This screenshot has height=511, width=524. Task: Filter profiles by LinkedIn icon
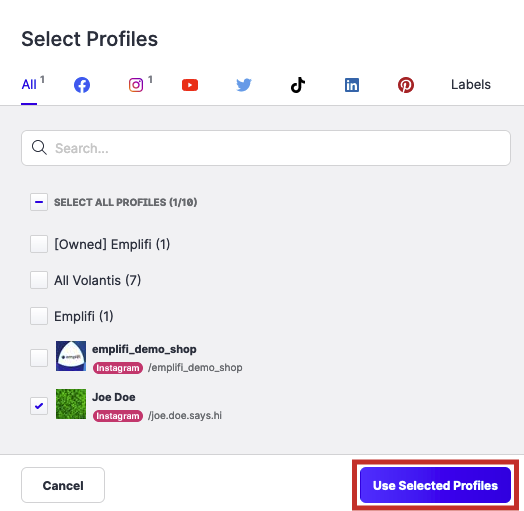pyautogui.click(x=352, y=85)
